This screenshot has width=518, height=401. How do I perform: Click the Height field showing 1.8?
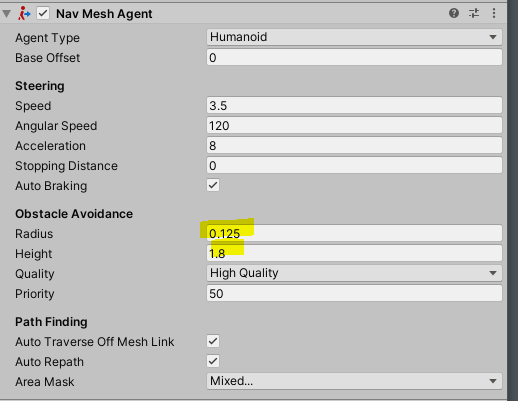coord(354,253)
